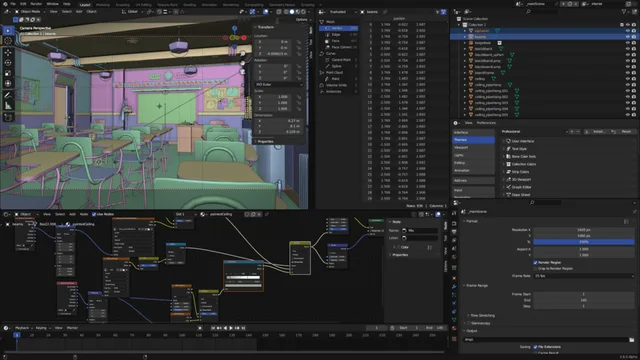Screen dimensions: 640x360
Task: Disable rendering of the beams object camera icon
Action: [634, 37]
